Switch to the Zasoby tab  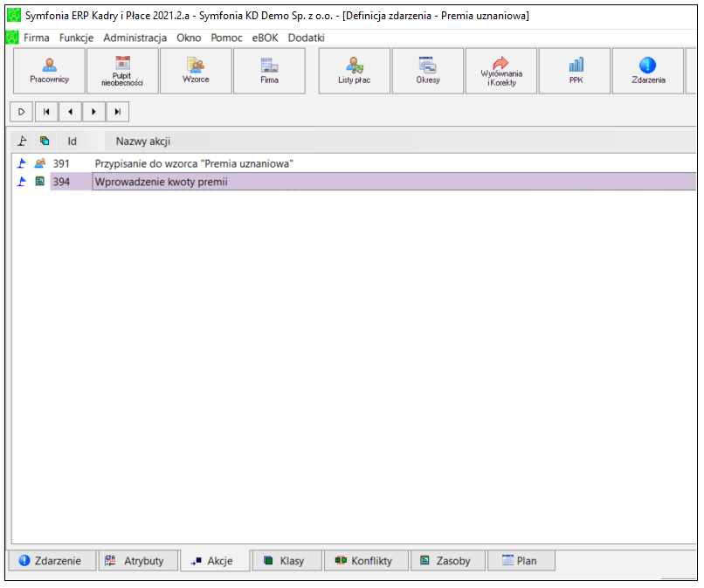[447, 561]
